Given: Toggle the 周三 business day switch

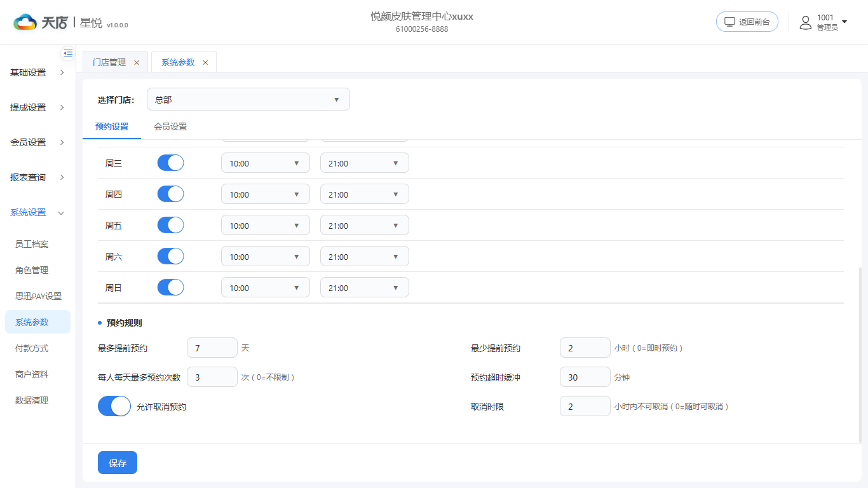Looking at the screenshot, I should [170, 163].
